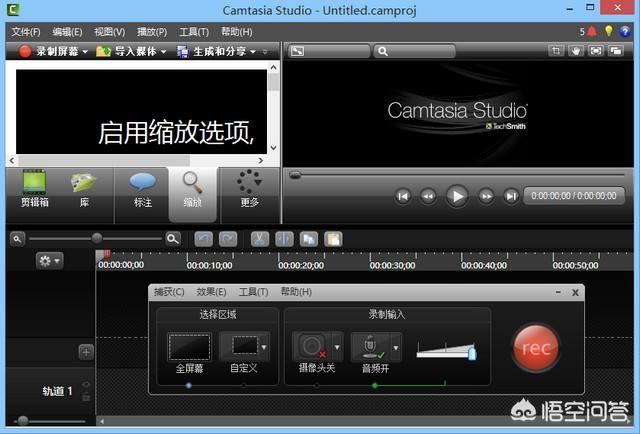Click the 生成和分享 produce and share button
Viewport: 640px width, 434px height.
pyautogui.click(x=211, y=51)
